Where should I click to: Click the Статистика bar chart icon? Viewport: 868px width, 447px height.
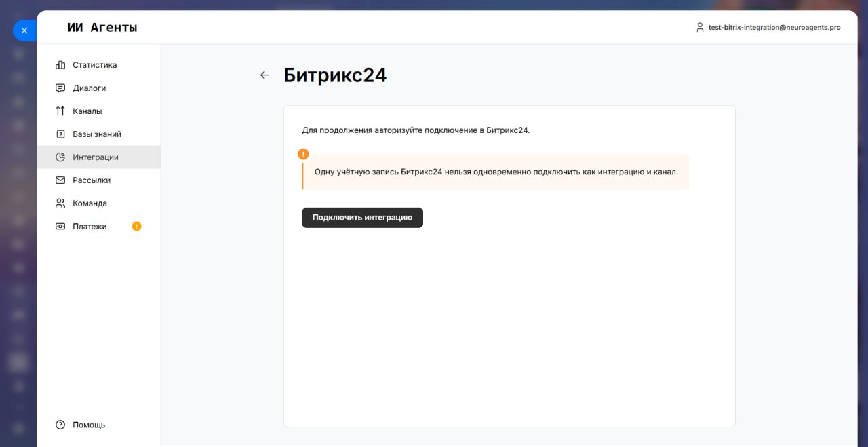tap(60, 65)
